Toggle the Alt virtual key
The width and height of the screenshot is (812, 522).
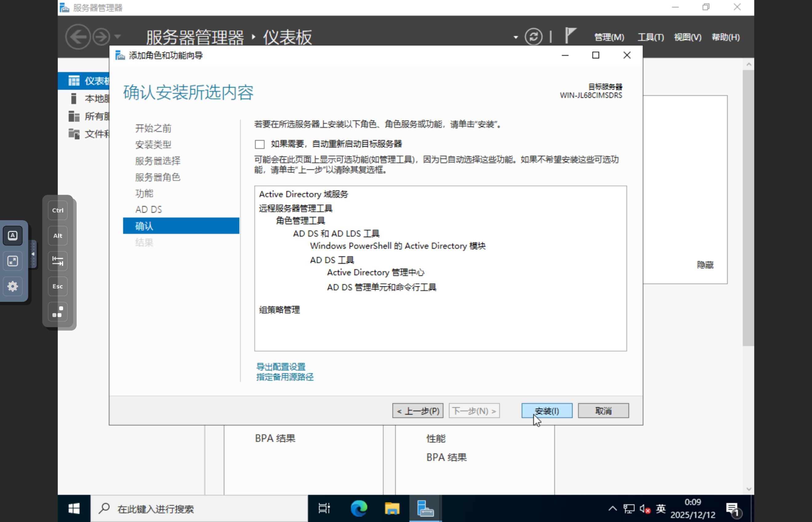[x=58, y=236]
